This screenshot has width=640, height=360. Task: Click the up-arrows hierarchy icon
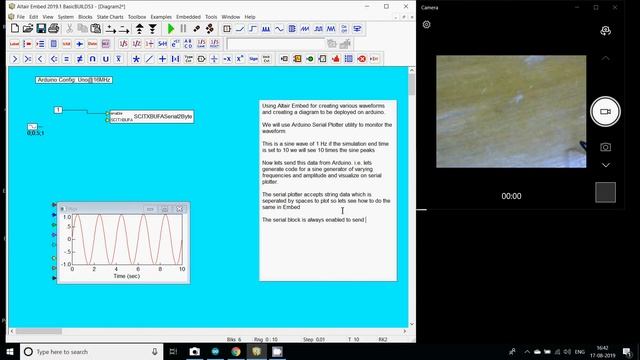click(x=140, y=29)
